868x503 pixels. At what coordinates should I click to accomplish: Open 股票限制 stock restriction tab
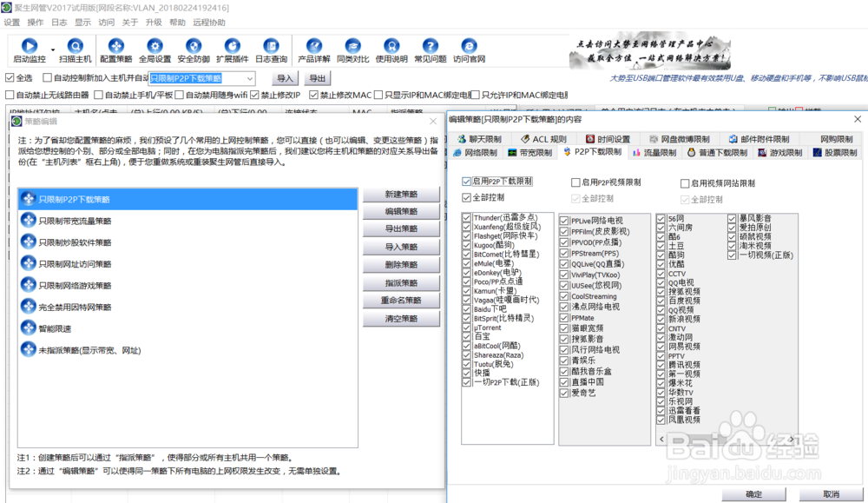click(x=835, y=152)
